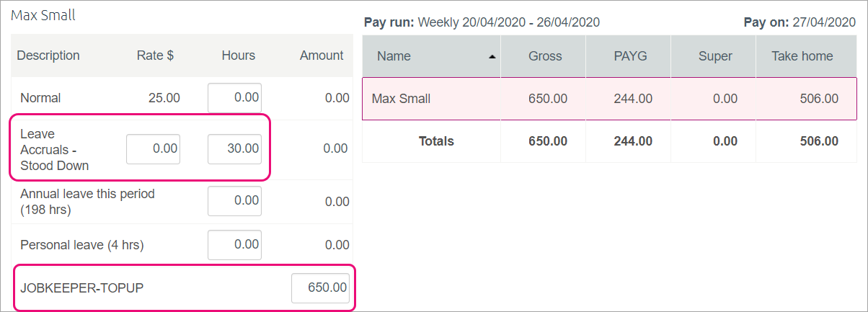
Task: Click the Annual leave hours input
Action: (234, 201)
